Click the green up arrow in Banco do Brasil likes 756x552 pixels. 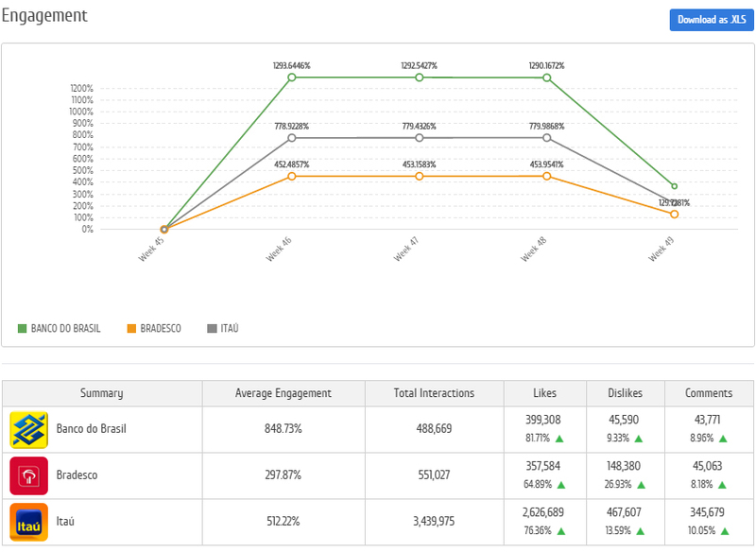pos(559,439)
